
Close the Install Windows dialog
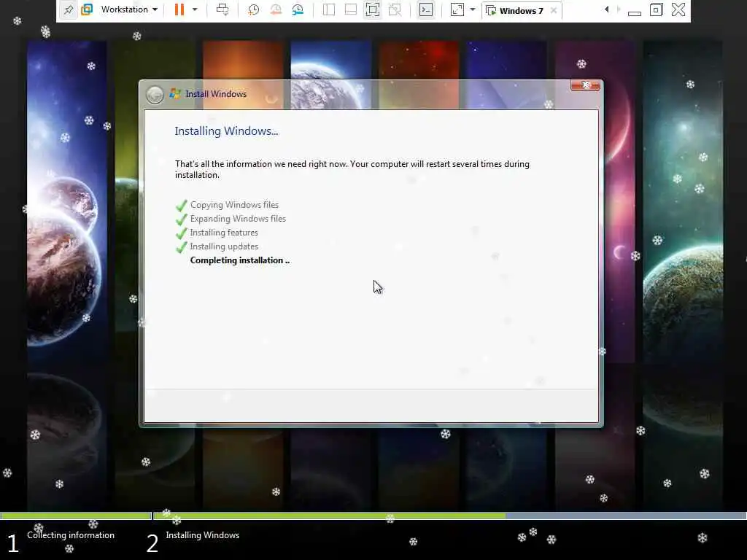pos(585,85)
